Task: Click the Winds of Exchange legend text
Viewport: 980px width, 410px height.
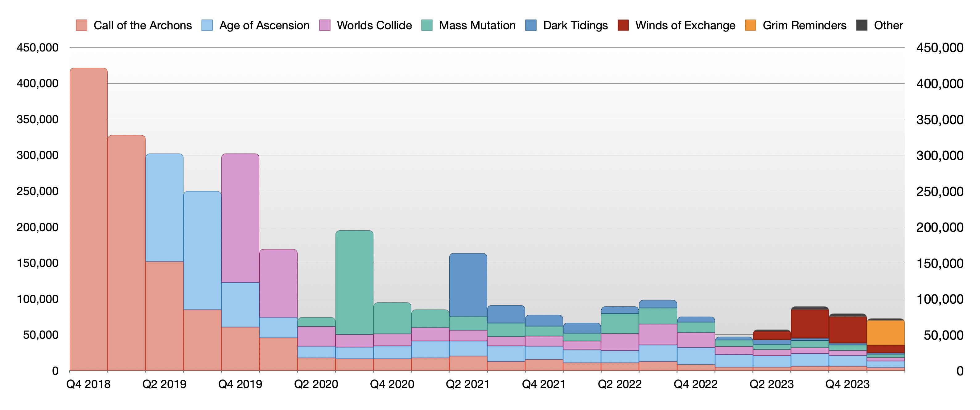Action: [x=685, y=25]
